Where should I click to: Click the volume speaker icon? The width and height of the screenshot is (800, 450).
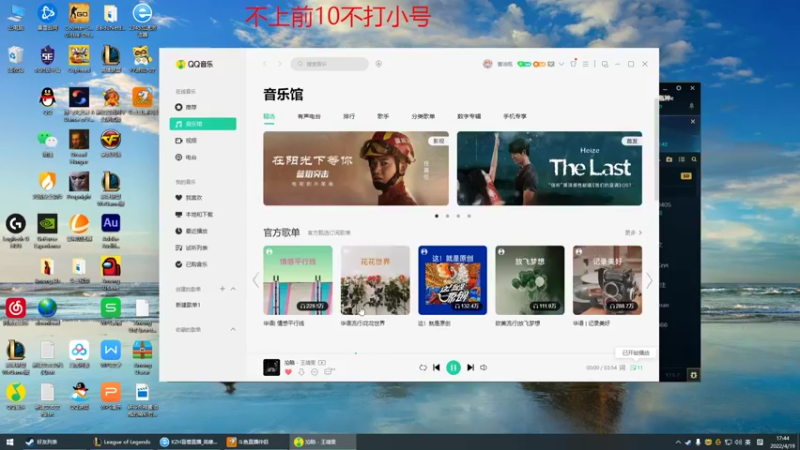click(x=484, y=368)
